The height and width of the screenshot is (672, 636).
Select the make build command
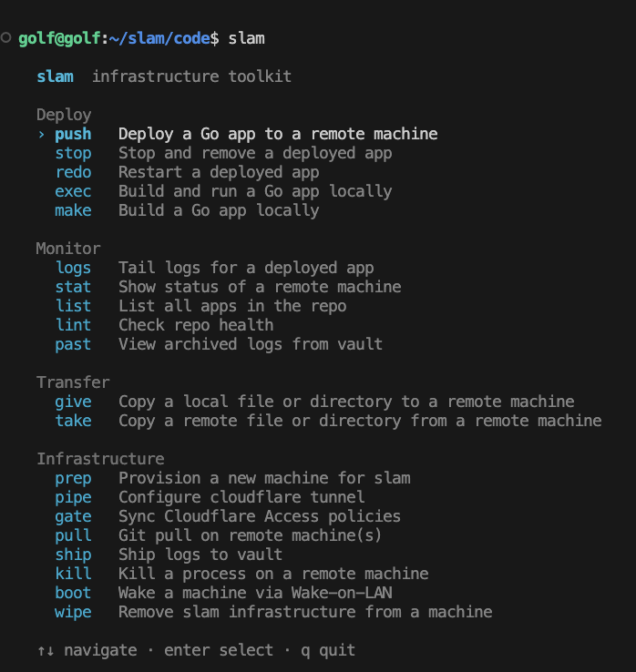[x=73, y=210]
